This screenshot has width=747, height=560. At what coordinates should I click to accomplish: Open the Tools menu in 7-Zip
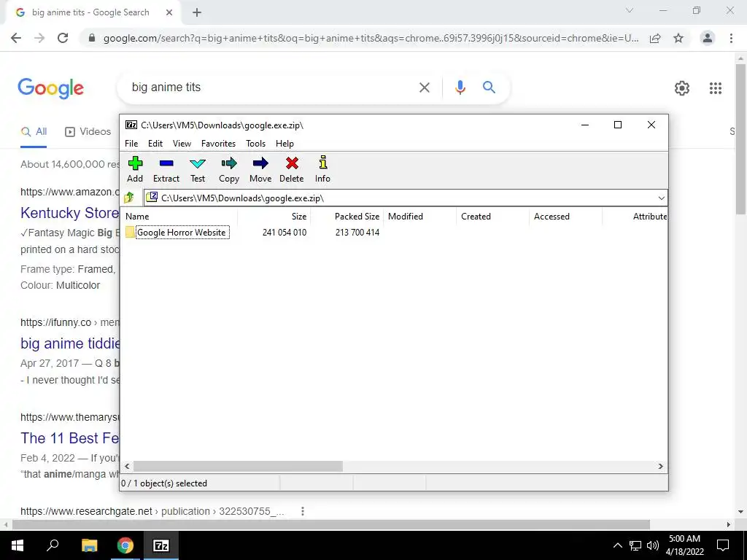(256, 144)
